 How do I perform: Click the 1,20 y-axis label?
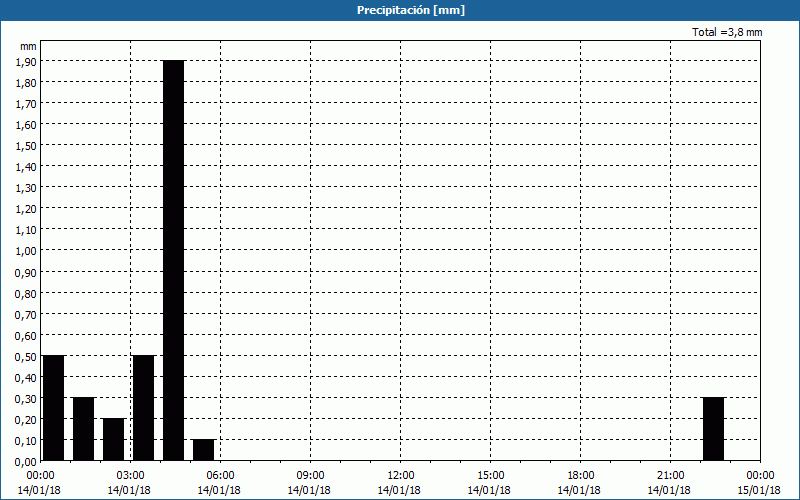(x=26, y=209)
